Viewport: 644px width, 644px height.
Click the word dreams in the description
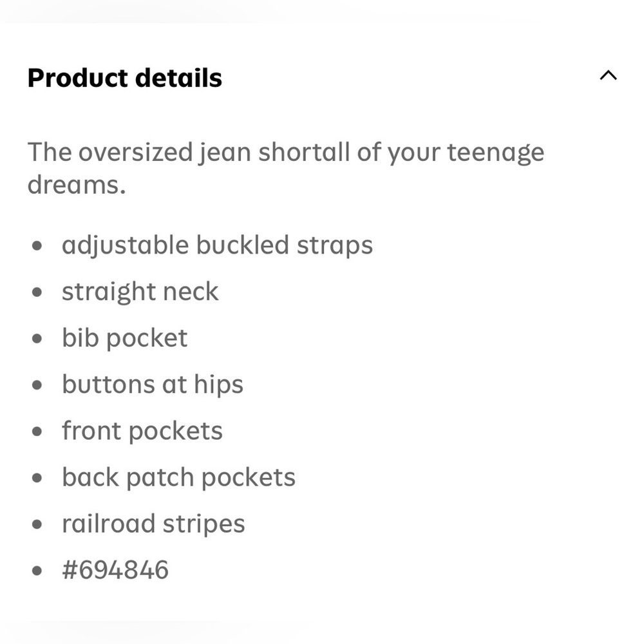(x=77, y=185)
